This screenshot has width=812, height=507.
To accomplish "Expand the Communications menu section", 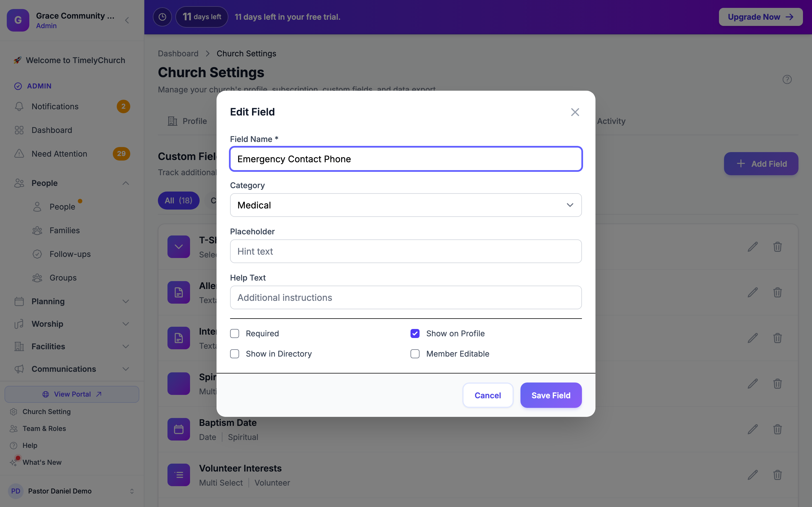I will click(x=72, y=369).
